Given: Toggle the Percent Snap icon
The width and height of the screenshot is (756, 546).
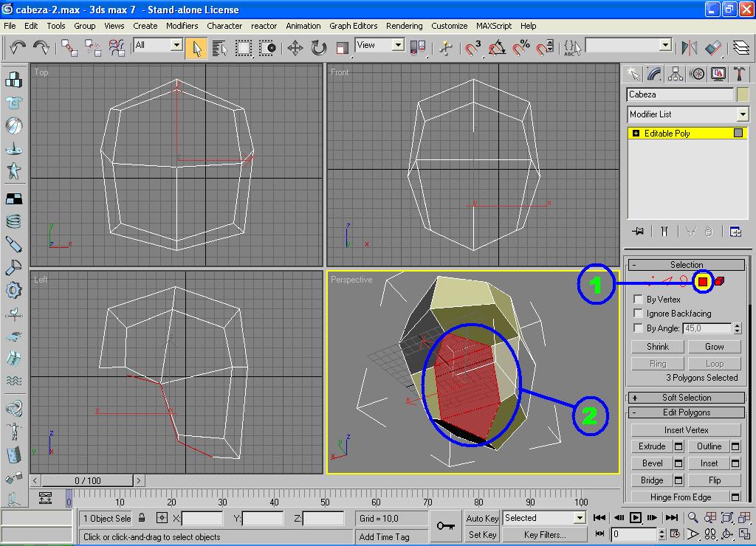Looking at the screenshot, I should click(x=520, y=48).
